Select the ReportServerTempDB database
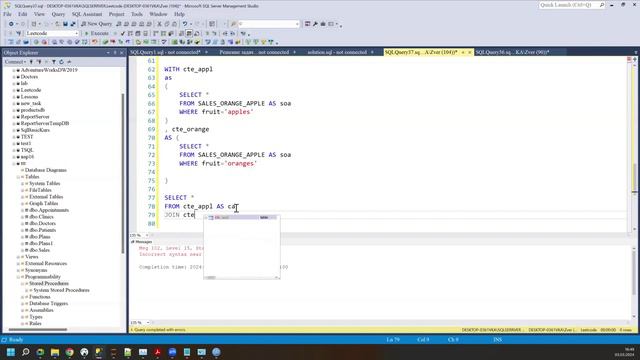This screenshot has width=640, height=360. tap(44, 123)
